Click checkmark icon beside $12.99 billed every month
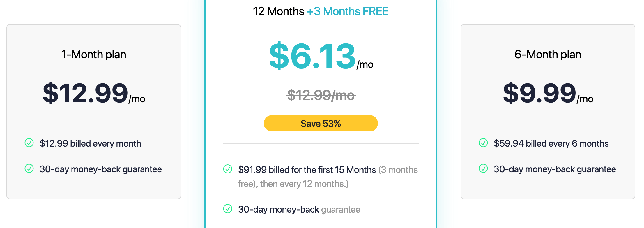The height and width of the screenshot is (228, 644). [29, 143]
